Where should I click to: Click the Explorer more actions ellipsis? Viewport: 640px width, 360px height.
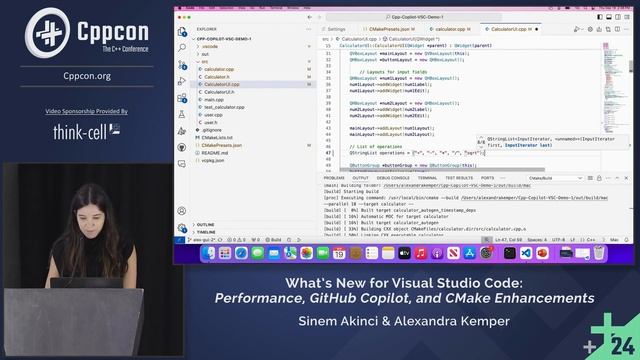tap(309, 29)
